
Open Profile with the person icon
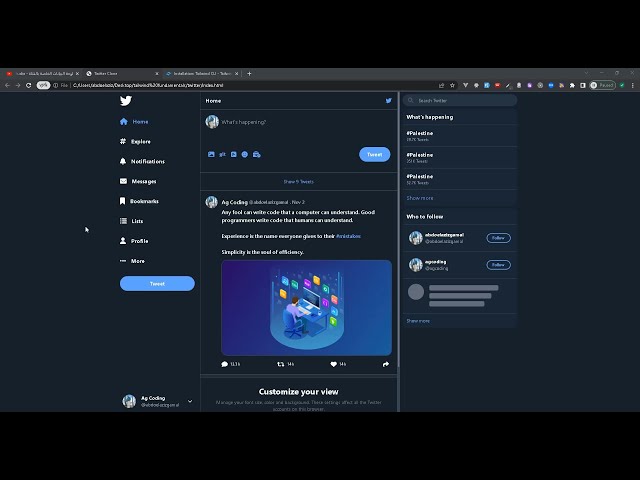tap(123, 240)
